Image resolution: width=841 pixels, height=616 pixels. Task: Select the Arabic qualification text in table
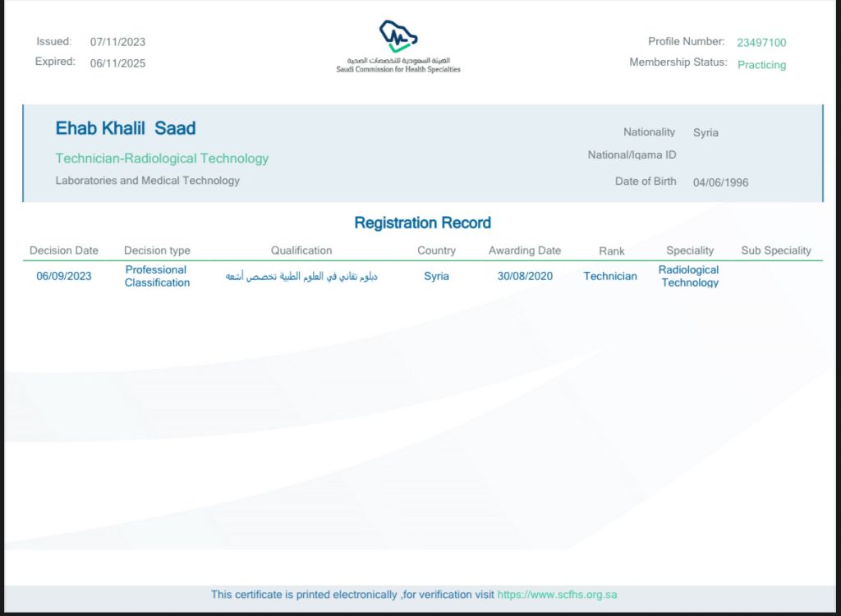[x=301, y=277]
